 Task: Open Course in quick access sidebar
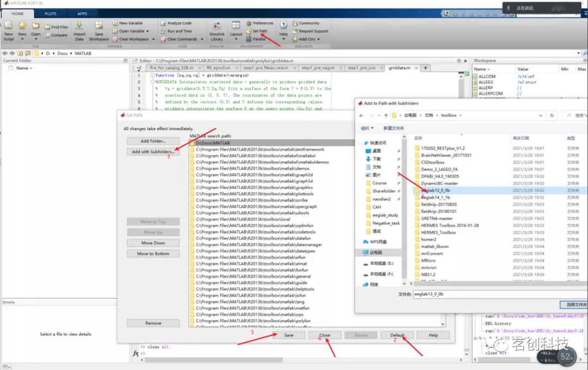(379, 183)
